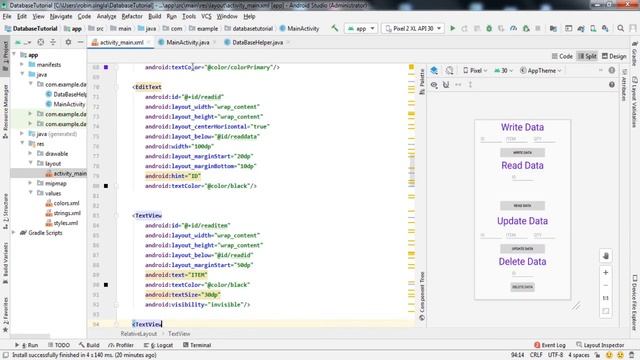Zoom in preview with plus icon
640x360 pixels.
(606, 272)
